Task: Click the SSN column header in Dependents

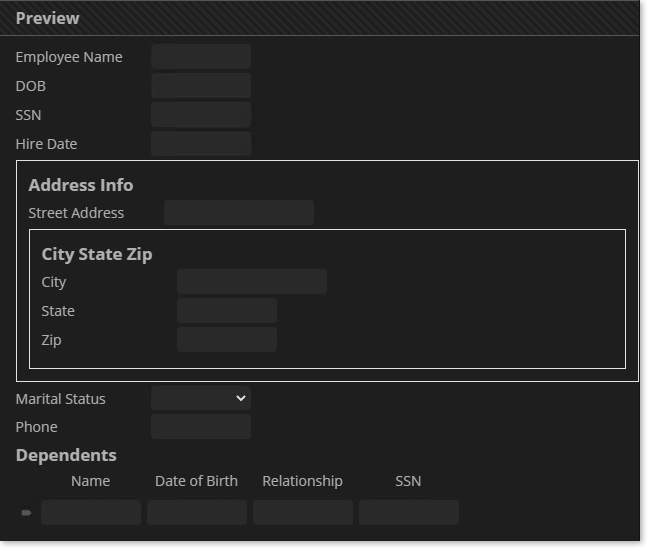Action: point(408,481)
